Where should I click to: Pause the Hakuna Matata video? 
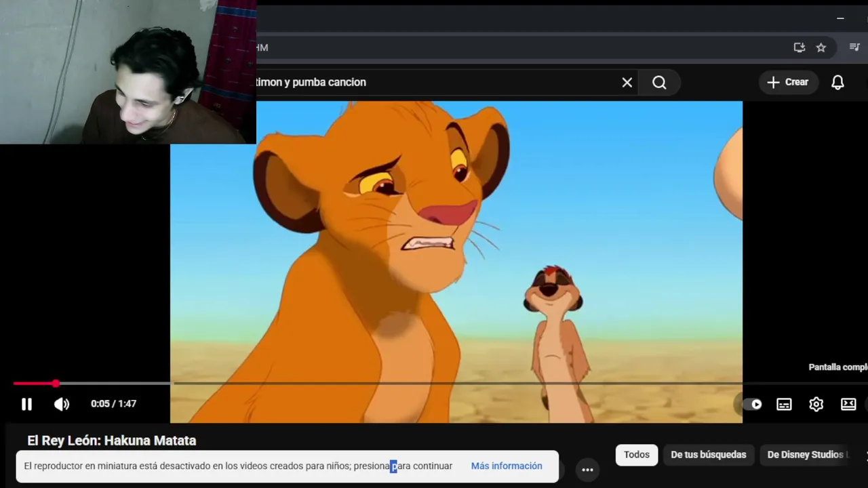[x=26, y=404]
